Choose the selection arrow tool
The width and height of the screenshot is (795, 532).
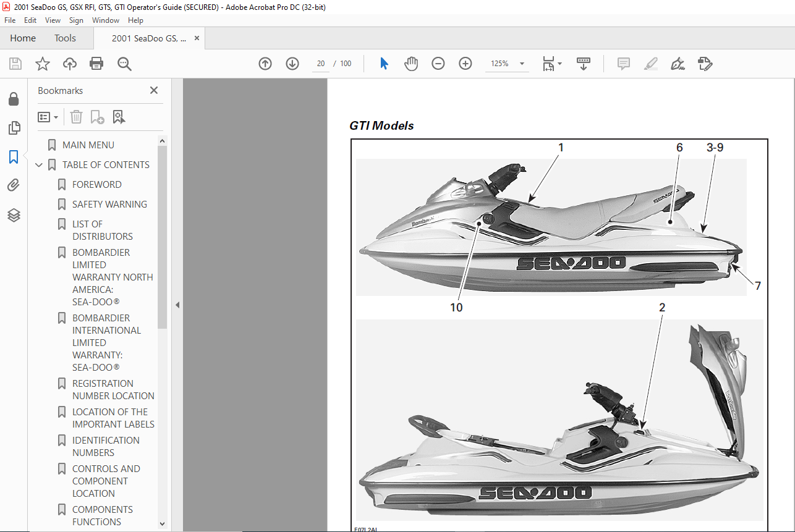[384, 64]
